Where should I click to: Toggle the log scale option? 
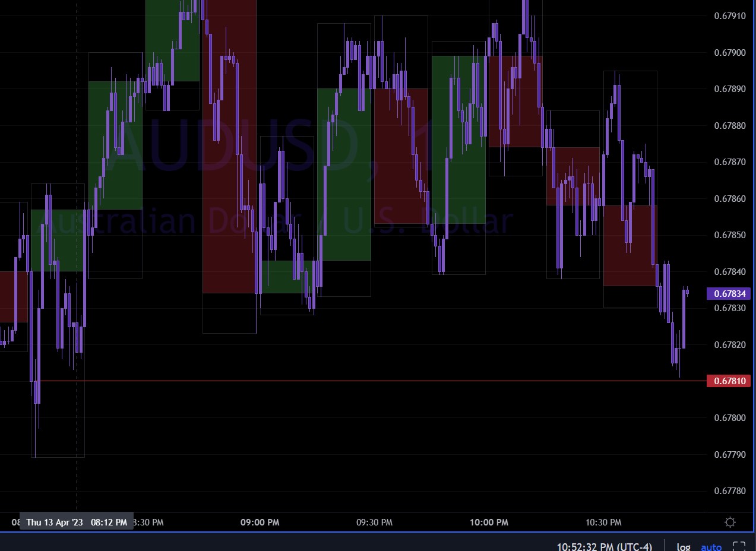684,547
